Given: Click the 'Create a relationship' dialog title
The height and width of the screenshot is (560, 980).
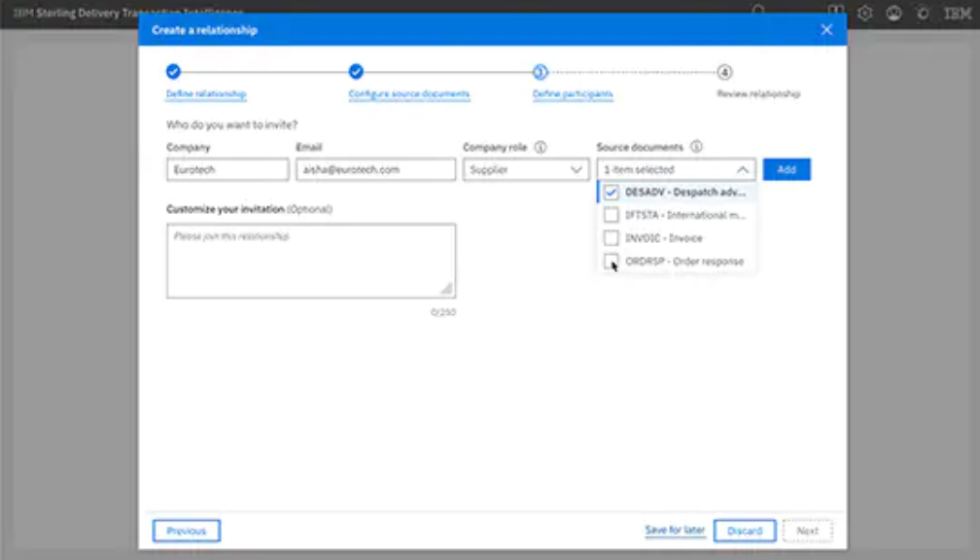Looking at the screenshot, I should pyautogui.click(x=204, y=30).
